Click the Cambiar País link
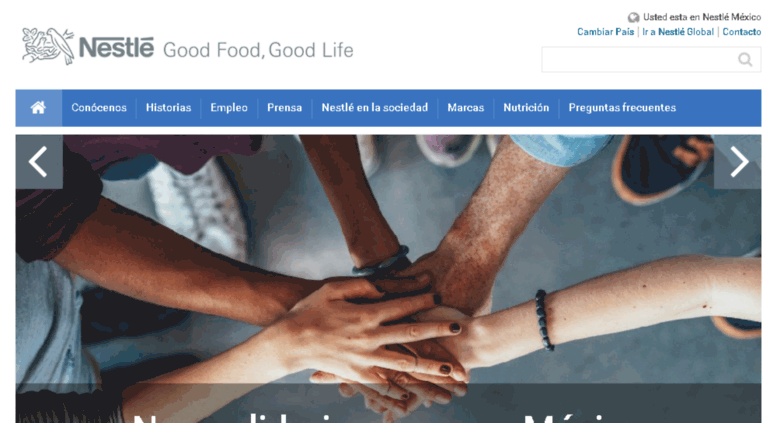 coord(606,32)
